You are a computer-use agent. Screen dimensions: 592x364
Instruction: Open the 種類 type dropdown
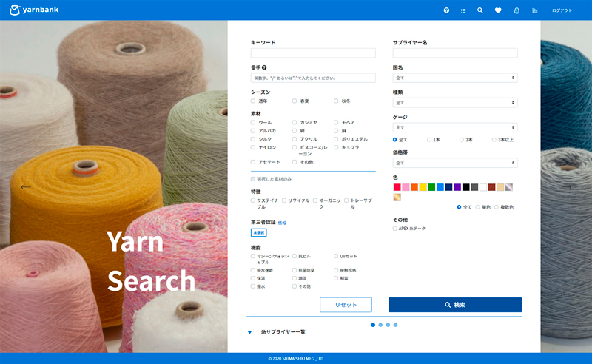click(455, 103)
